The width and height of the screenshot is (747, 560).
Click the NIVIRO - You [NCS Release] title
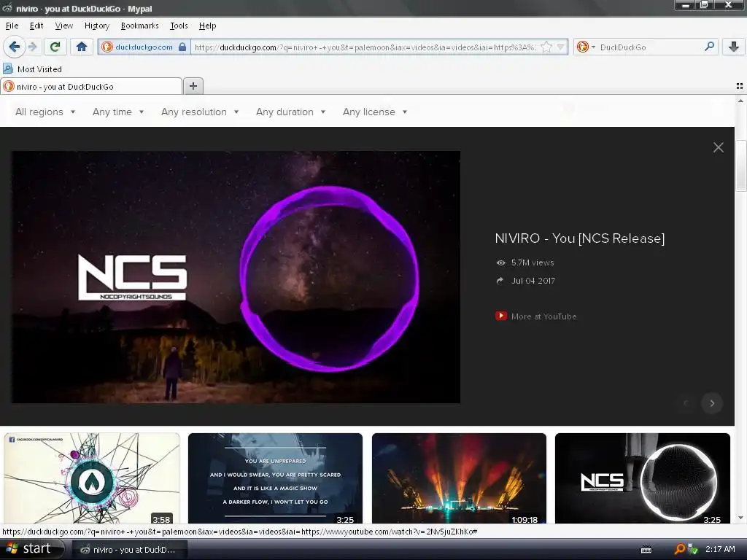[x=580, y=238]
